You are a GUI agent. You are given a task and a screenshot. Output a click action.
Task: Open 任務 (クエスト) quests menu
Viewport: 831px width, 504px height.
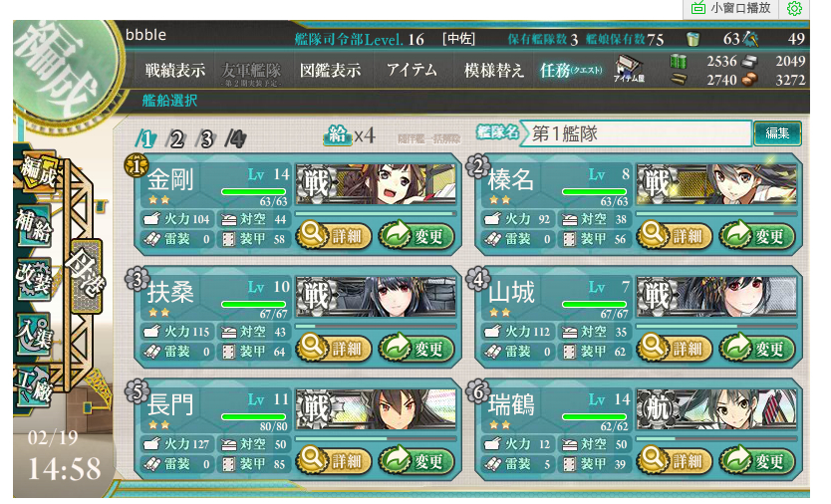pos(571,70)
